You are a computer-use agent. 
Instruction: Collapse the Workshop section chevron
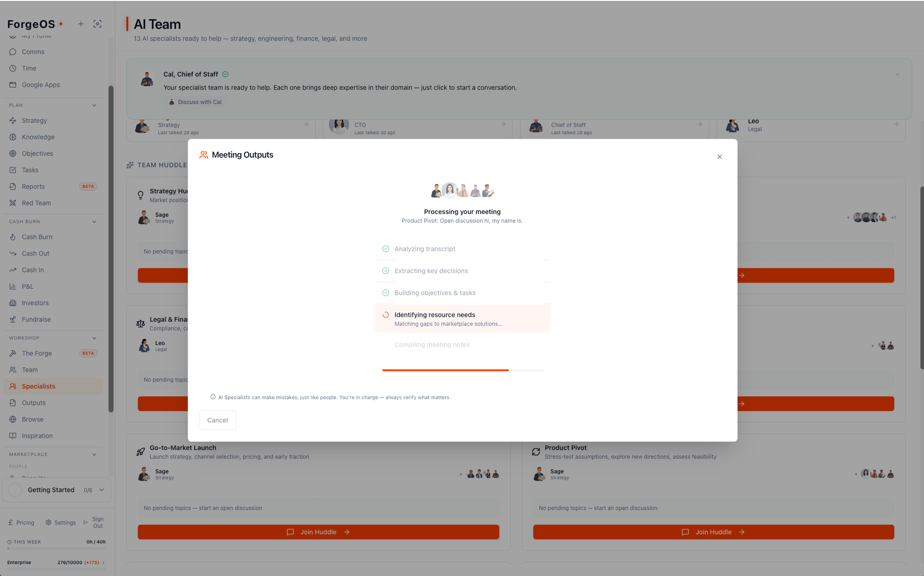[x=94, y=338]
